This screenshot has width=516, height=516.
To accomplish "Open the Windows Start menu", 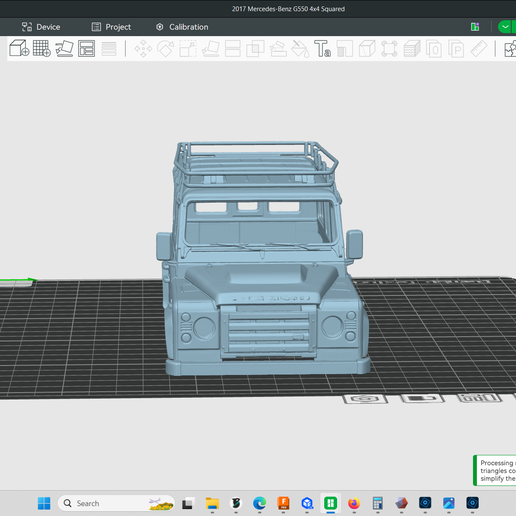I will 44,503.
